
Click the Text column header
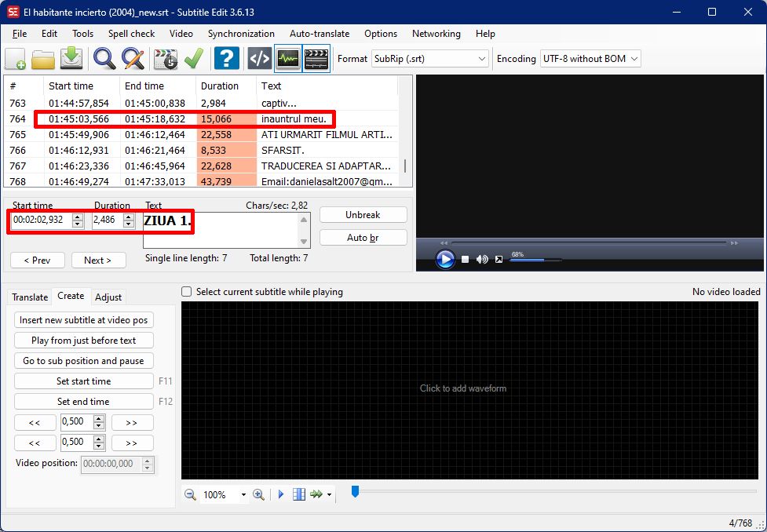pyautogui.click(x=327, y=86)
